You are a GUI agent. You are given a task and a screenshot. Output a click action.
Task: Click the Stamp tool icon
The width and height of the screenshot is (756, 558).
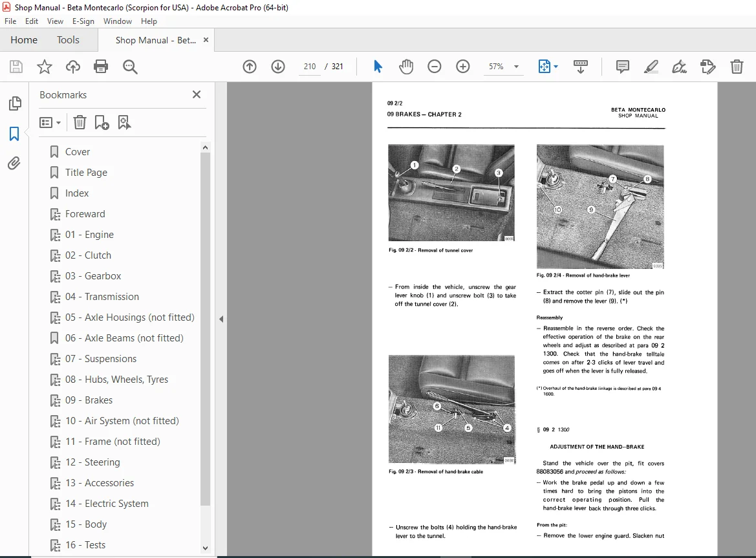pyautogui.click(x=707, y=67)
